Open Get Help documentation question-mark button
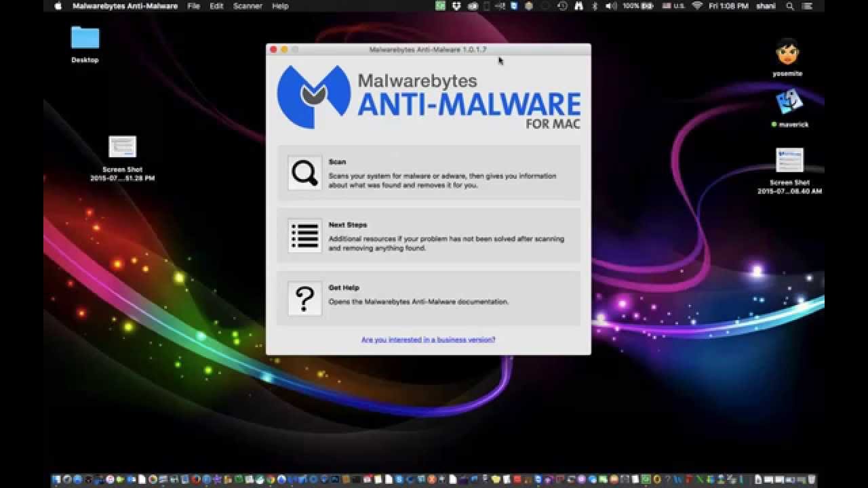The height and width of the screenshot is (488, 868). coord(304,299)
